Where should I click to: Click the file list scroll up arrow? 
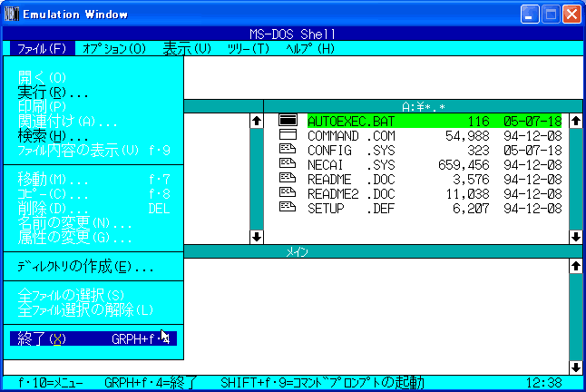[576, 121]
